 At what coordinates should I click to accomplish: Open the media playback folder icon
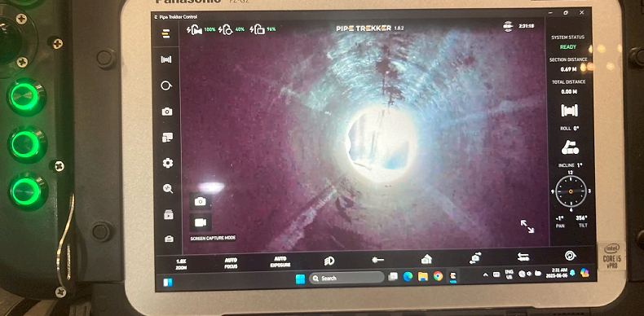168,214
